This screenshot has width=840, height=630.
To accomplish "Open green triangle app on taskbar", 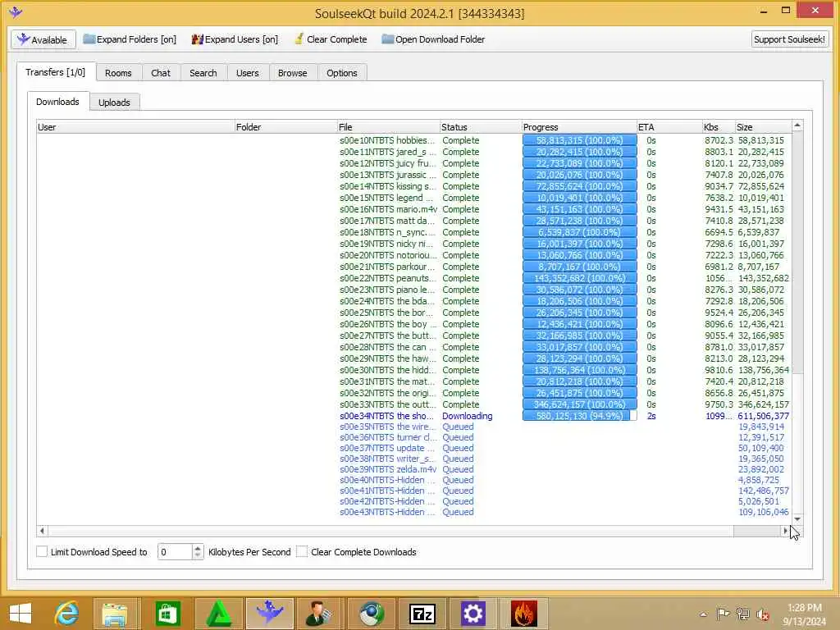I will [218, 614].
